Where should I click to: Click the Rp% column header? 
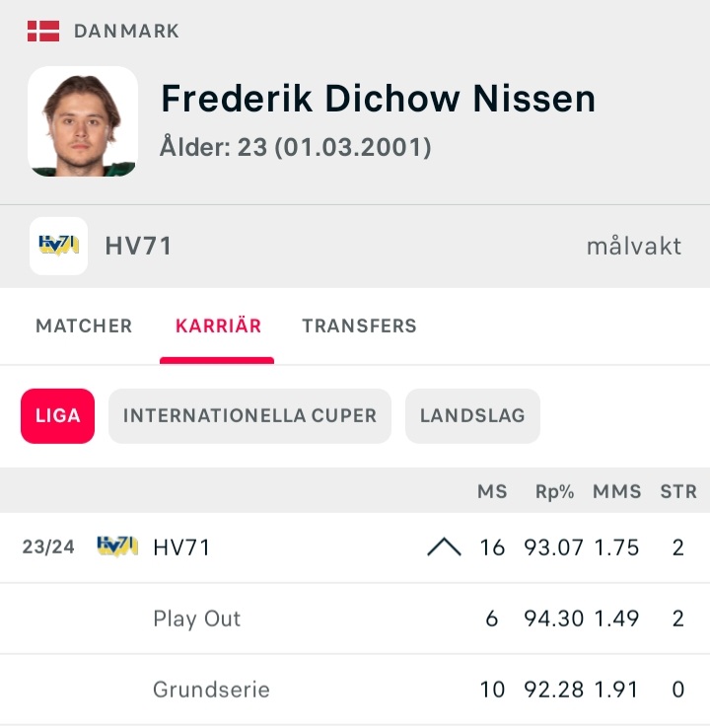(554, 491)
